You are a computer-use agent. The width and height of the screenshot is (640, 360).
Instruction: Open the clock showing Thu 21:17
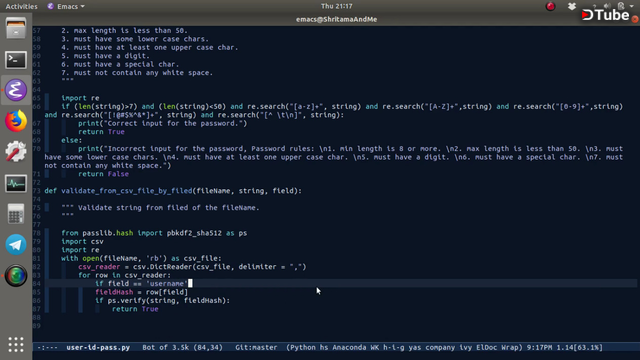coord(336,6)
